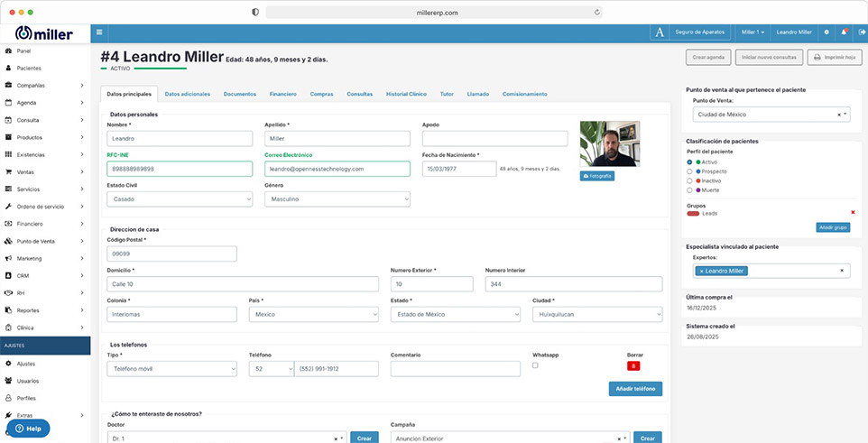868x443 pixels.
Task: Delete the phone row with red button
Action: 633,365
